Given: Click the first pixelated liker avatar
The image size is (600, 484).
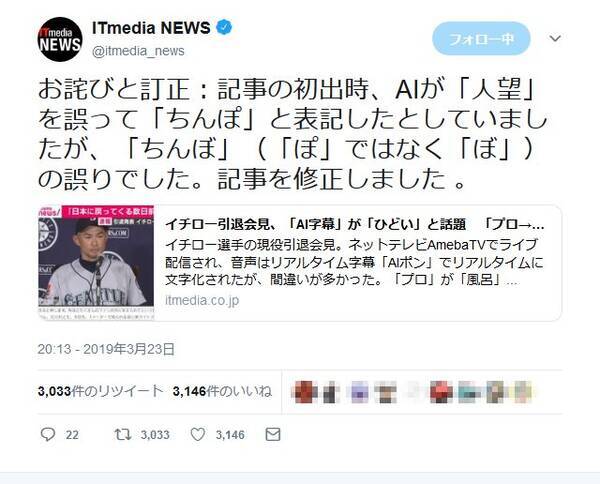Looking at the screenshot, I should [304, 392].
